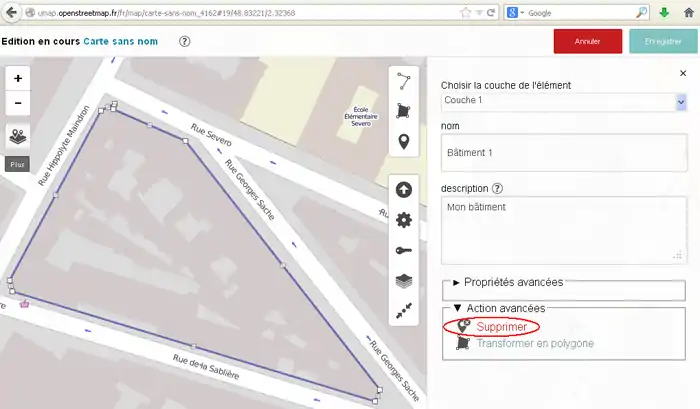Select the draw marker tool

(x=404, y=142)
